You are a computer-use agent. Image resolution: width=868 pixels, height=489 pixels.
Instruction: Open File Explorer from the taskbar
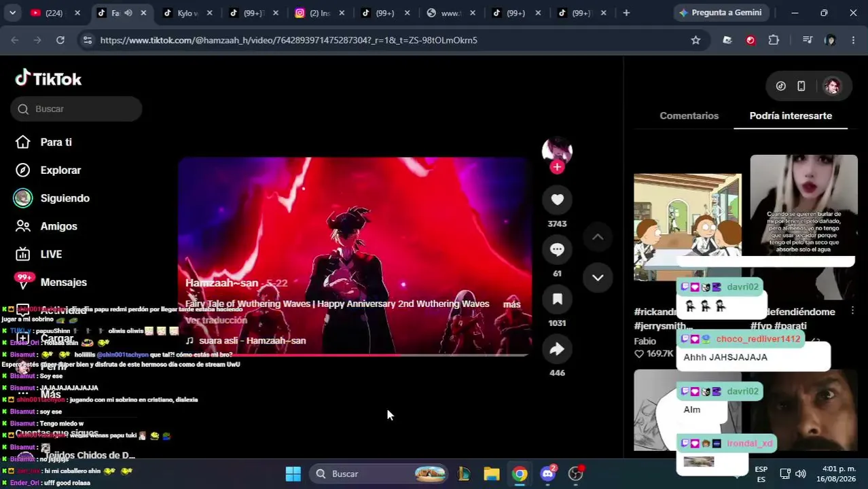[x=492, y=474]
